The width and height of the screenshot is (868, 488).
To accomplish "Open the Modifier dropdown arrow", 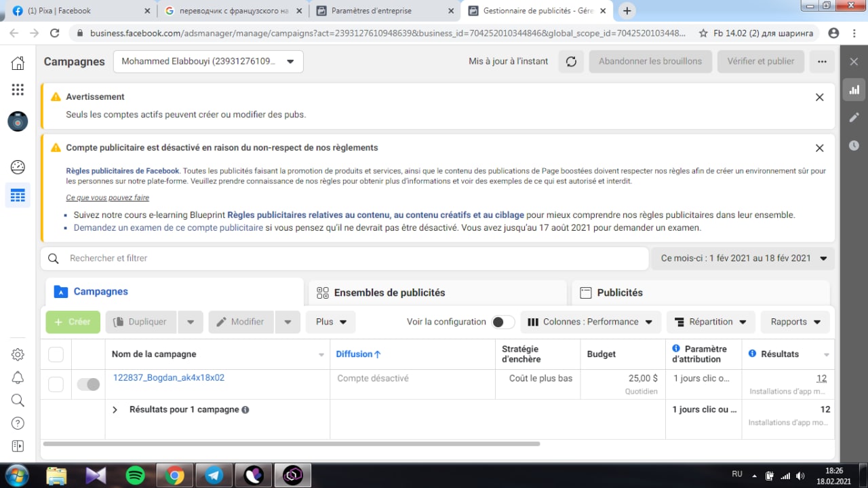I will click(288, 322).
